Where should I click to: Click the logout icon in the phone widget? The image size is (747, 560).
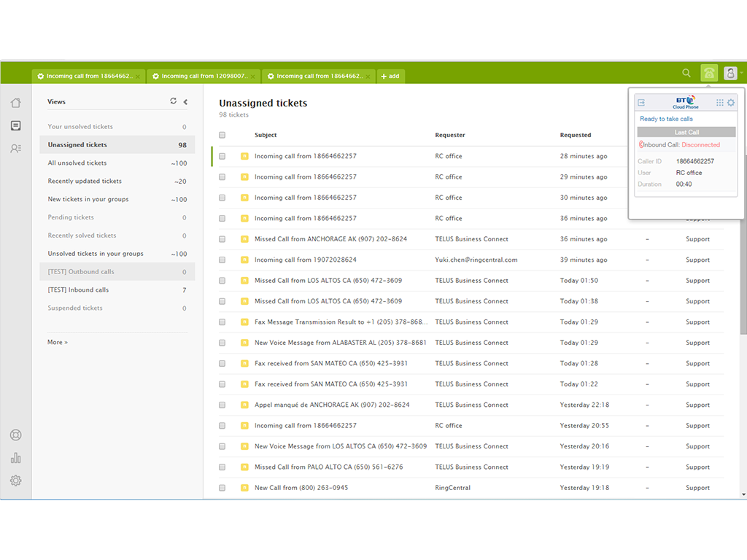[642, 102]
